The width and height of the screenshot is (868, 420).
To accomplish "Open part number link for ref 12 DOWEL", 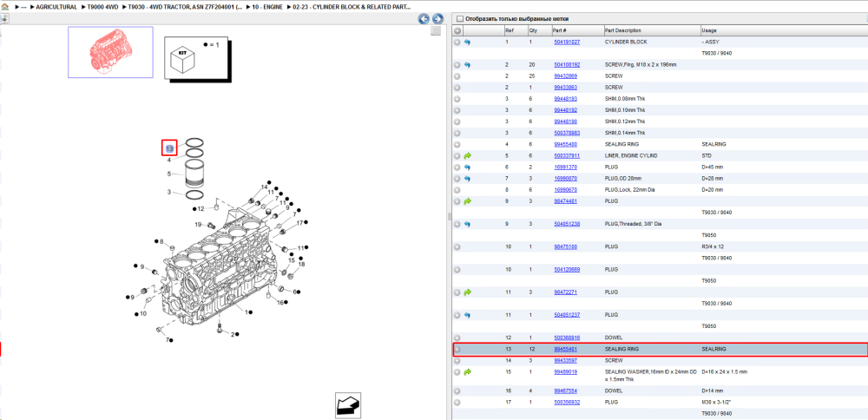I will [567, 338].
